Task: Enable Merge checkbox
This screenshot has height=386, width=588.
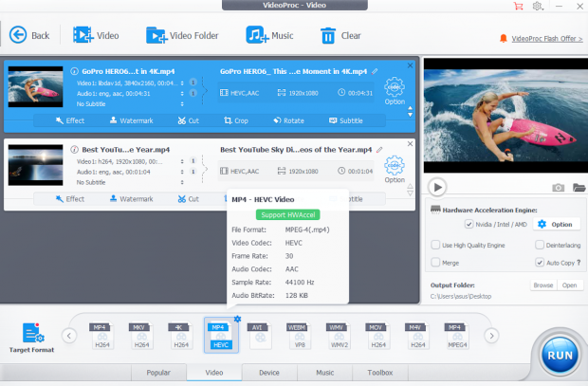Action: [435, 263]
